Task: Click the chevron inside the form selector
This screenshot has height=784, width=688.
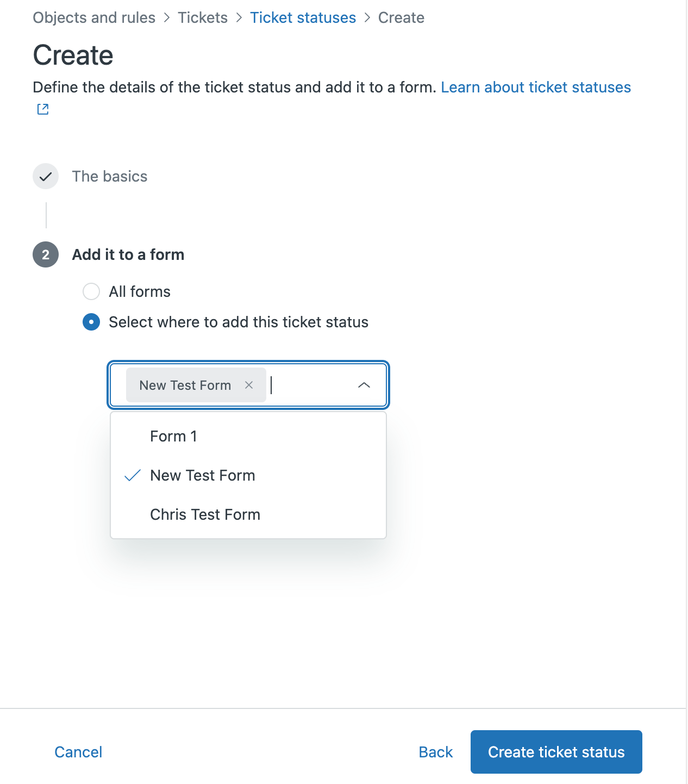Action: click(x=364, y=385)
